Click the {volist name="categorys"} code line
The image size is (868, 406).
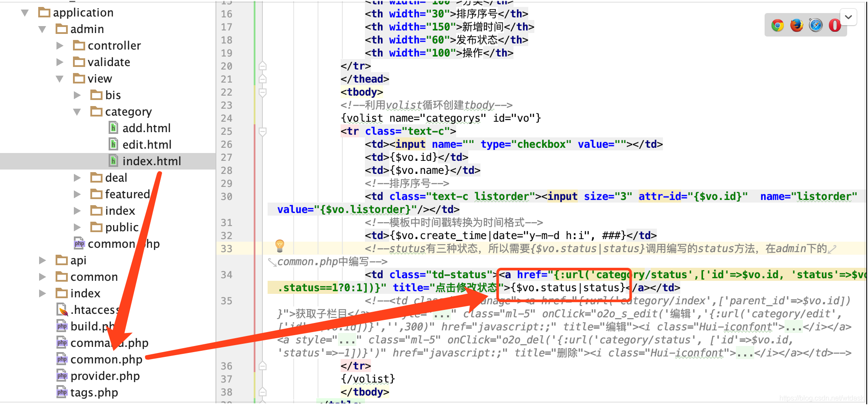pos(441,118)
